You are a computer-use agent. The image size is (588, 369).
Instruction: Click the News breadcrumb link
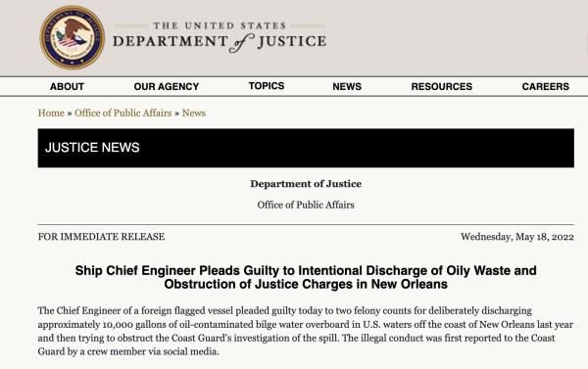tap(194, 113)
